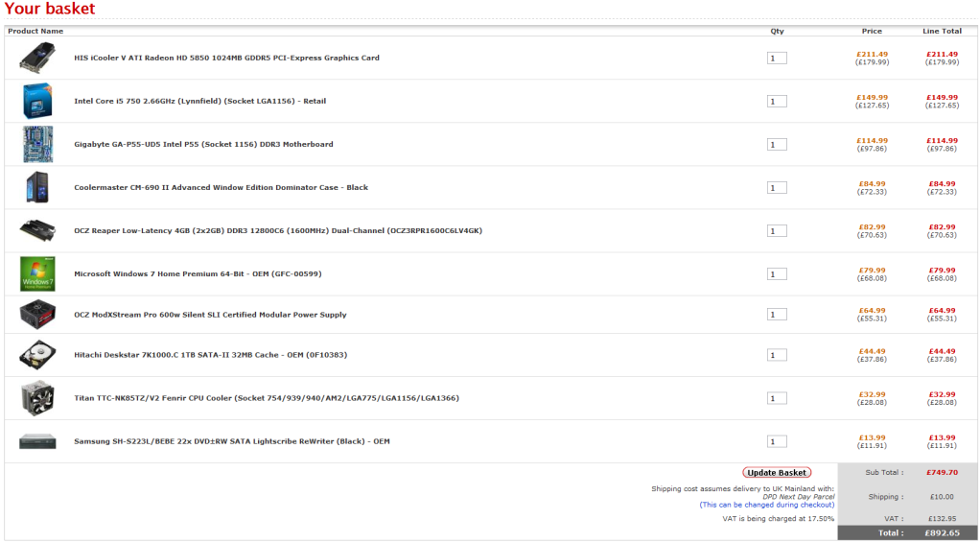Open Titan TTC-NK85TZ/V2 Fenrir cooler link
The width and height of the screenshot is (980, 543).
267,398
